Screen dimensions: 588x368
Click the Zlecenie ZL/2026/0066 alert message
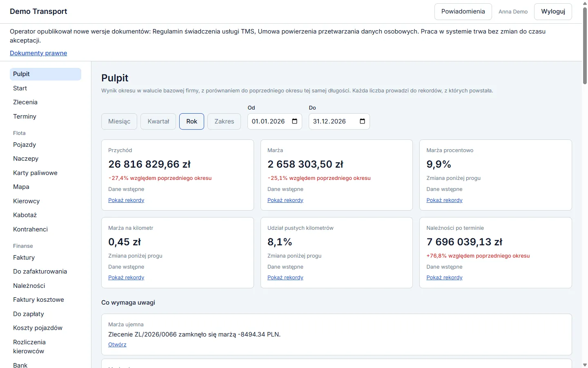194,334
